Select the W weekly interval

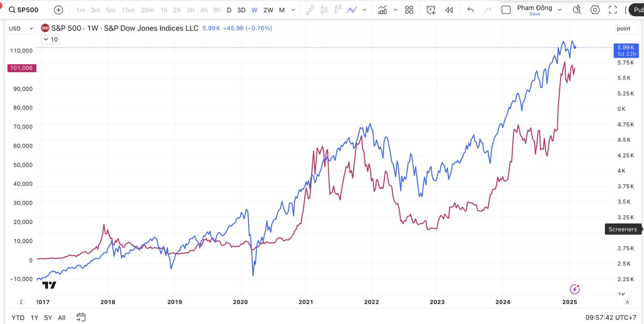click(254, 10)
